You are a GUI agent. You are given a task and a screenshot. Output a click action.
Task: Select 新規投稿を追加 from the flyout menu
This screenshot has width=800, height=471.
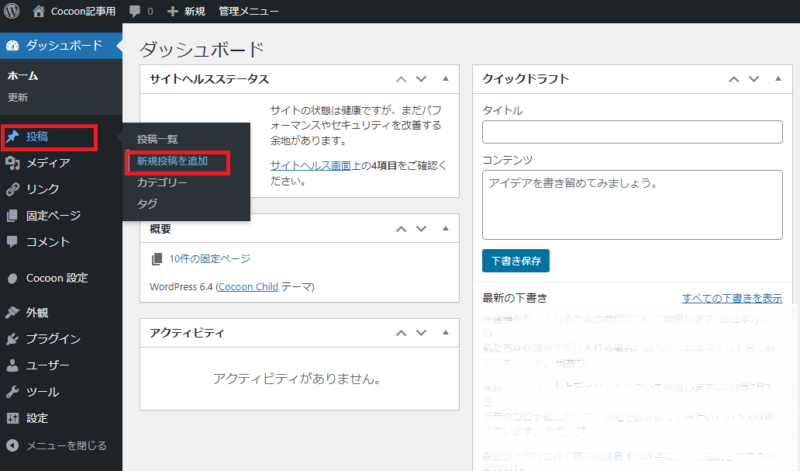(172, 161)
